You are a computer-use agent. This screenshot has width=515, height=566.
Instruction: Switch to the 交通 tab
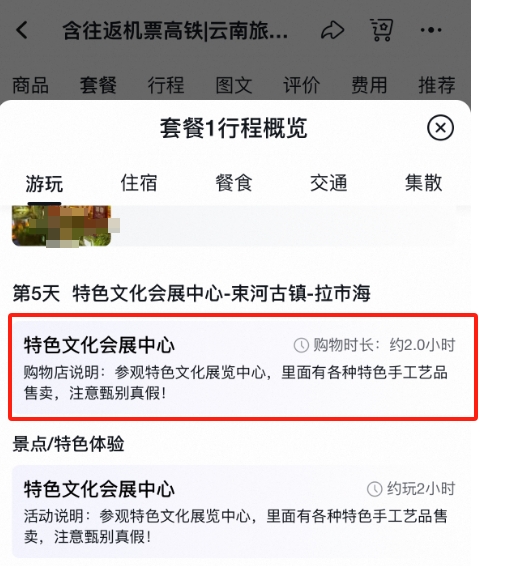(329, 183)
